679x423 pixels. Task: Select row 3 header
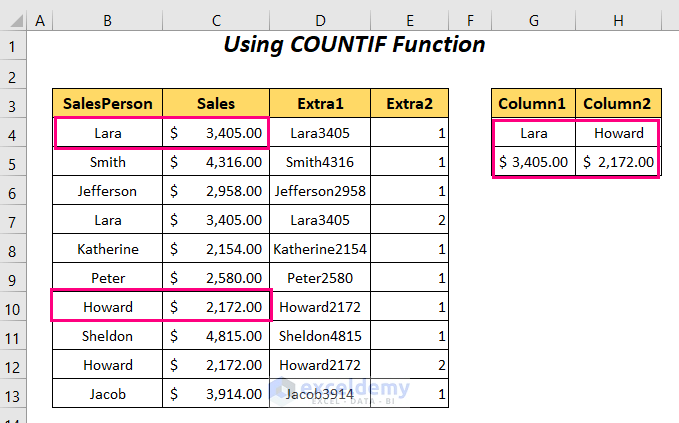pyautogui.click(x=13, y=103)
